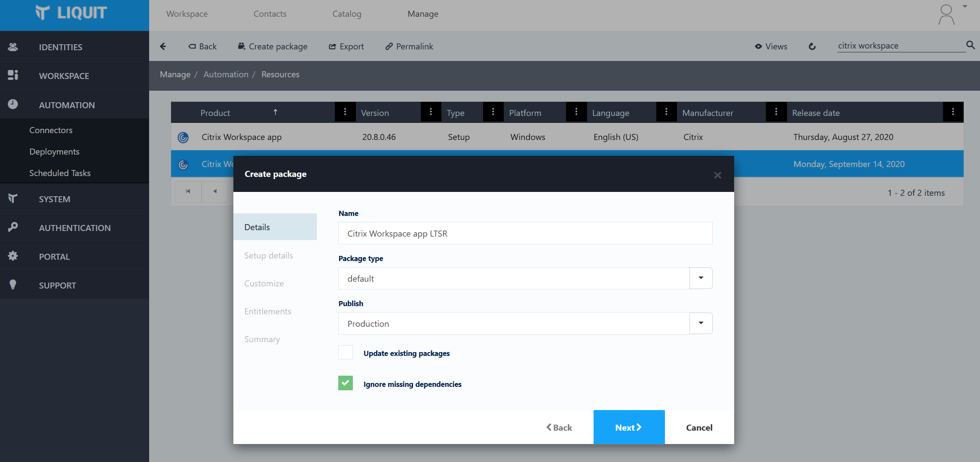Click the search magnifier icon

point(971,45)
